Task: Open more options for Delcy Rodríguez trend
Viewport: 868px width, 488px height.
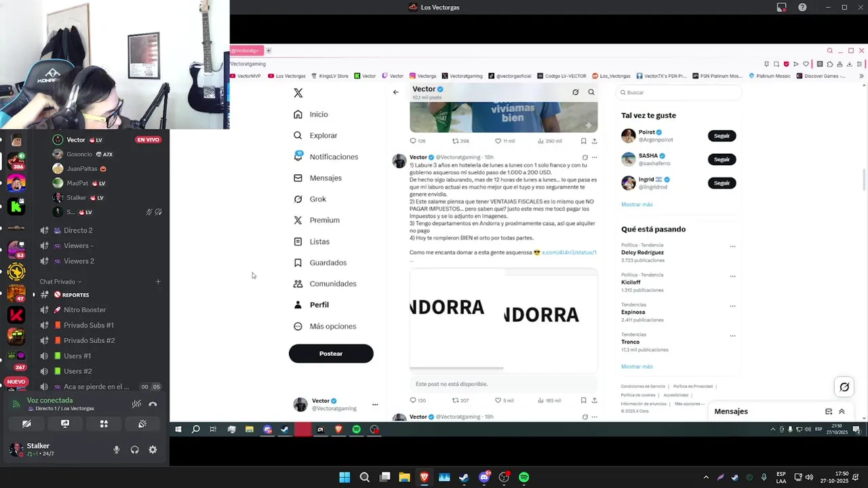Action: [x=732, y=246]
